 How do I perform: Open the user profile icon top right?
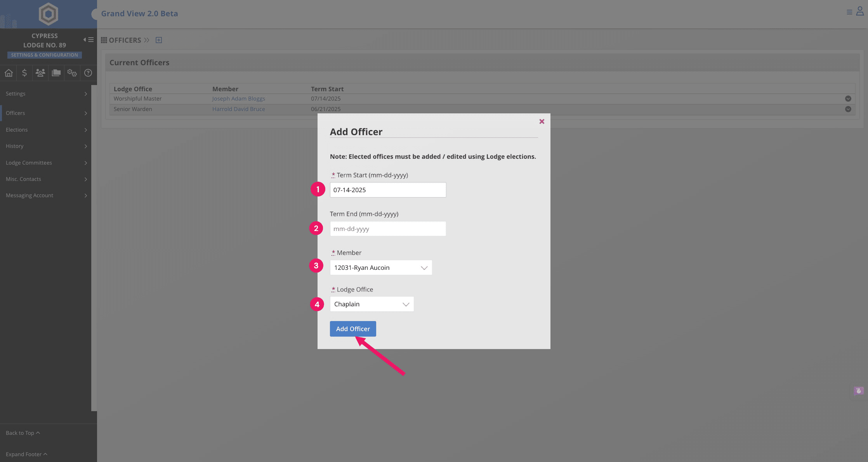[x=860, y=11]
